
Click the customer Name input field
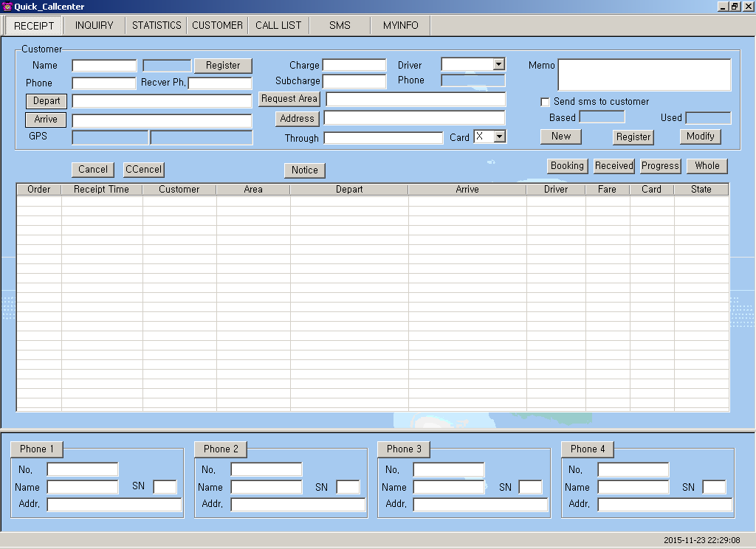pyautogui.click(x=104, y=66)
